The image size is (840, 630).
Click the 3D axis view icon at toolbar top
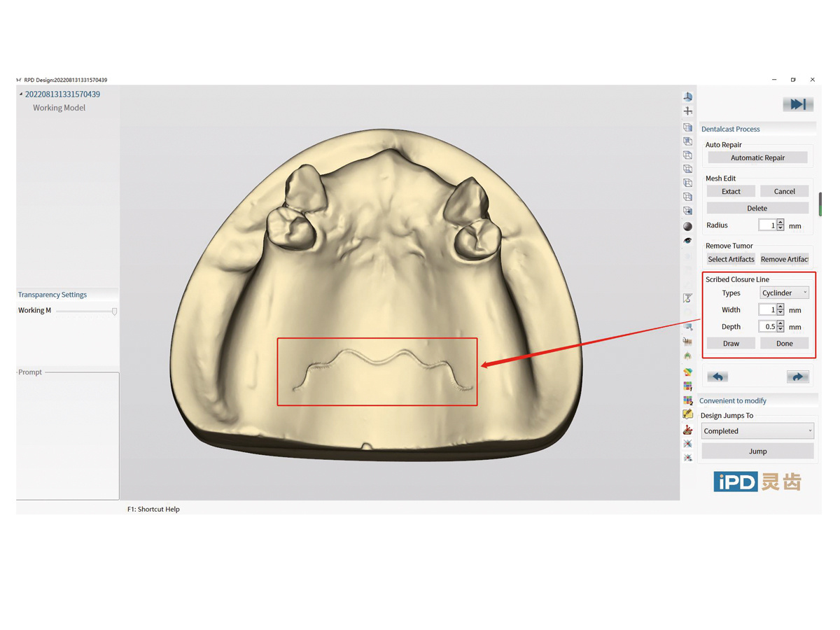pyautogui.click(x=688, y=97)
